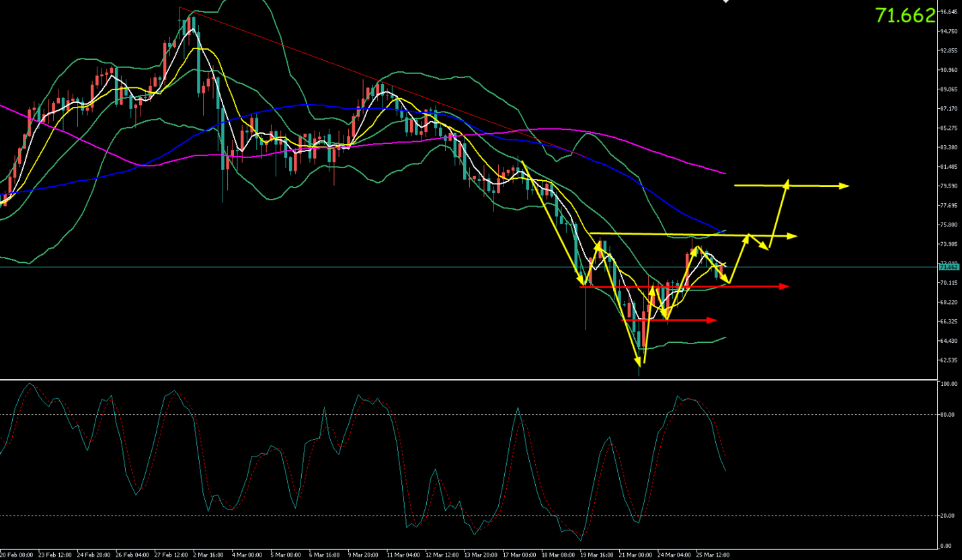Image resolution: width=962 pixels, height=560 pixels.
Task: Click the 79.590 price axis label
Action: [x=949, y=186]
